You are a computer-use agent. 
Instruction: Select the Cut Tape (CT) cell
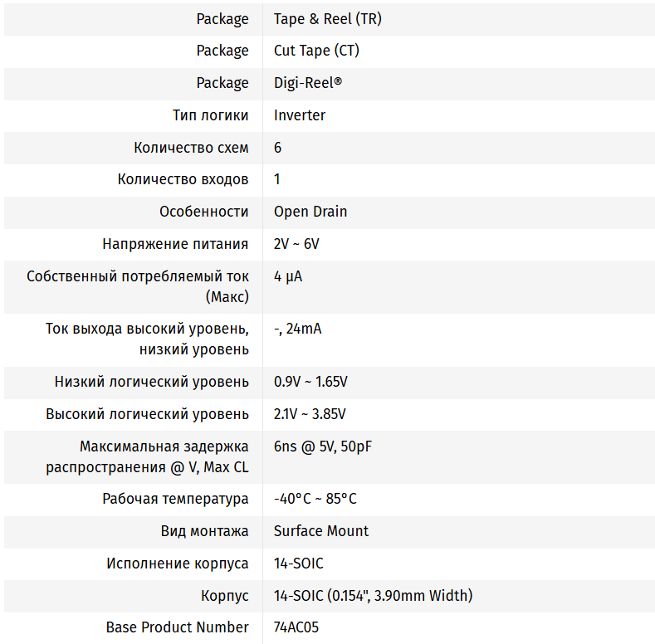316,51
